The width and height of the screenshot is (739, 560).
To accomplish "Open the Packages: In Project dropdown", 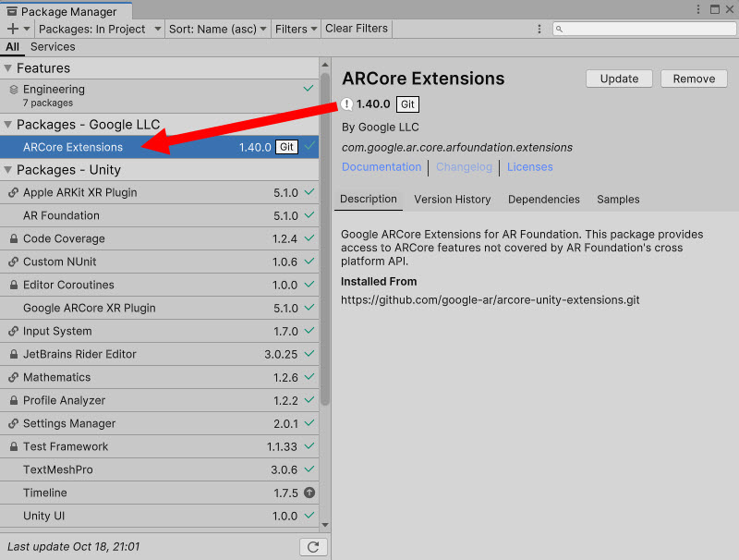I will pyautogui.click(x=100, y=29).
